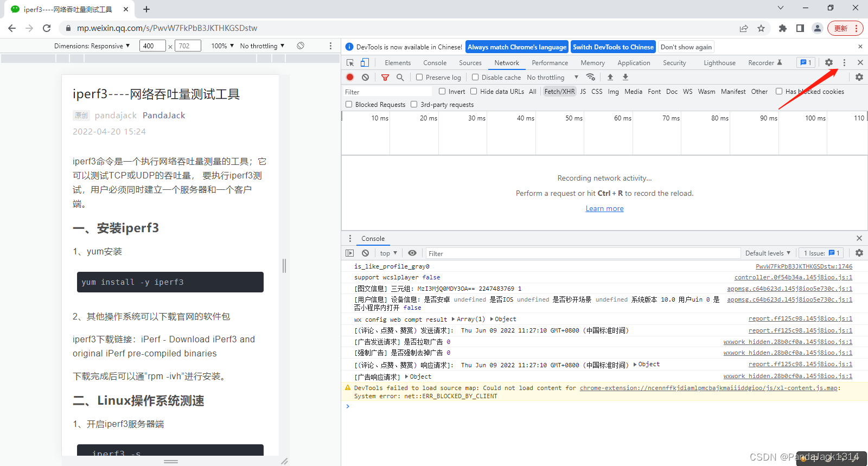Viewport: 868px width, 466px height.
Task: Open console top context dropdown
Action: click(x=388, y=253)
